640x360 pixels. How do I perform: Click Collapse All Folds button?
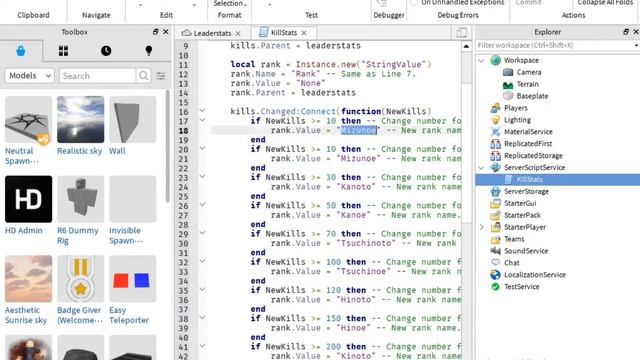point(606,3)
